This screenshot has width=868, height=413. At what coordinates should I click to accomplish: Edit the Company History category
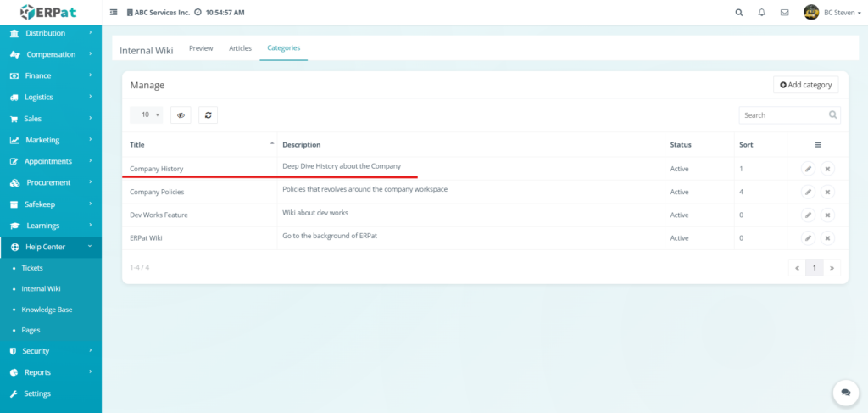(808, 169)
